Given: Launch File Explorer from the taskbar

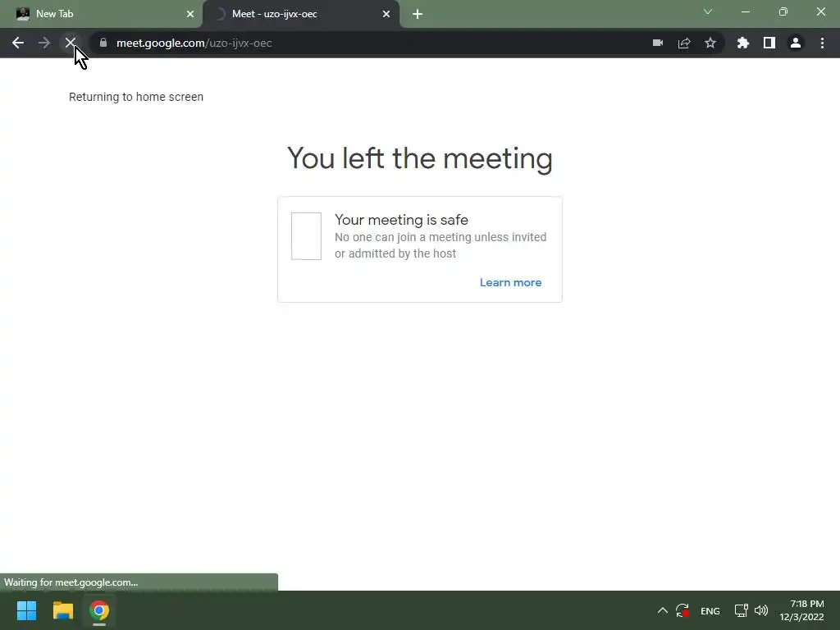Looking at the screenshot, I should 62,610.
